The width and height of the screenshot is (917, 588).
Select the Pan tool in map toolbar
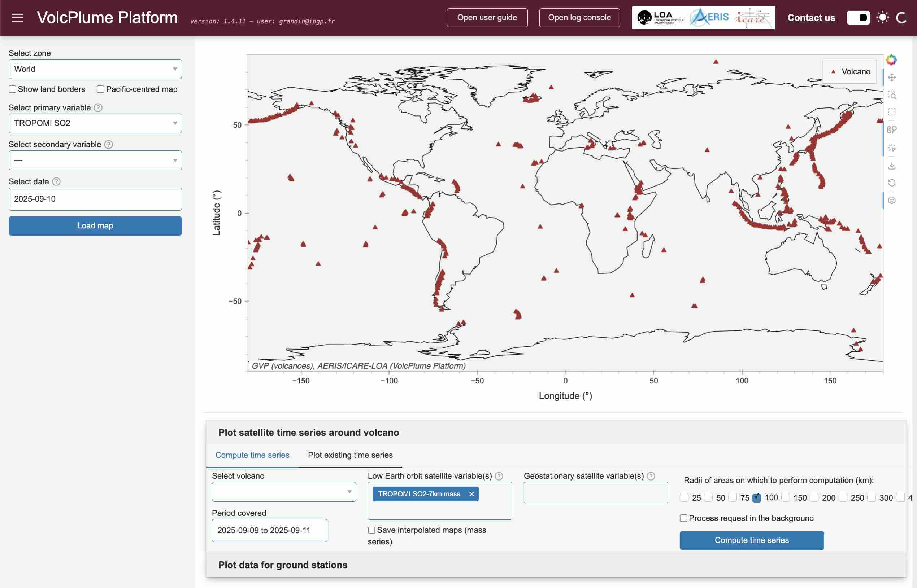point(891,78)
